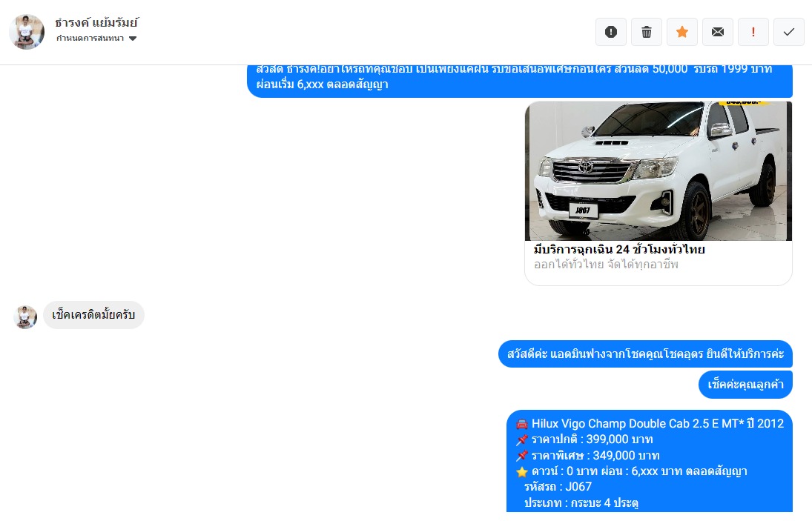Open กำหนดการสนทนา dropdown arrow

pos(133,39)
